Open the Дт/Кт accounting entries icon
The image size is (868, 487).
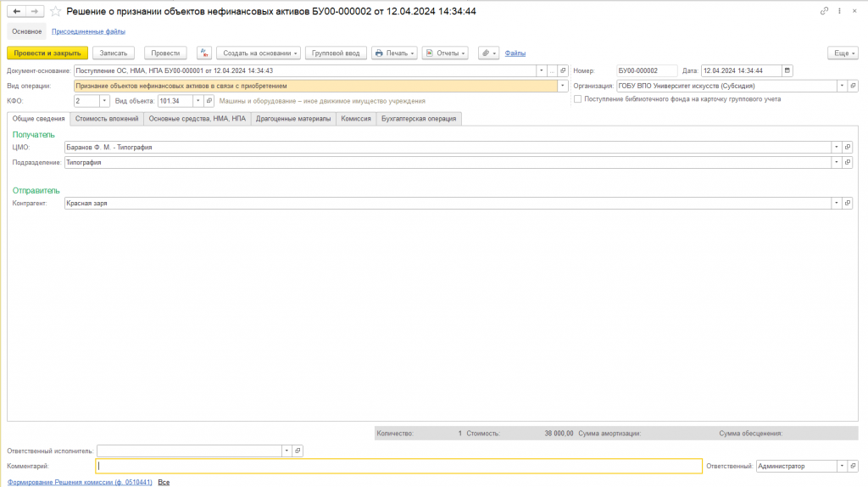(204, 53)
